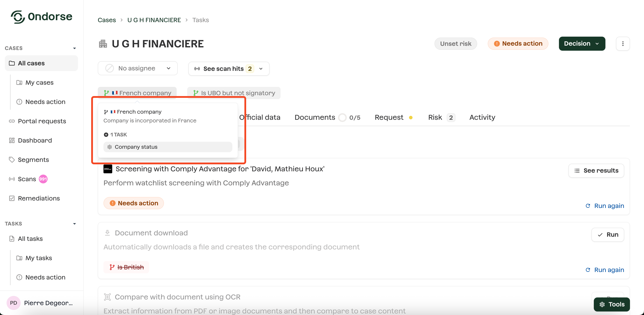Image resolution: width=644 pixels, height=315 pixels.
Task: Click the Scans radar icon in sidebar
Action: 12,179
